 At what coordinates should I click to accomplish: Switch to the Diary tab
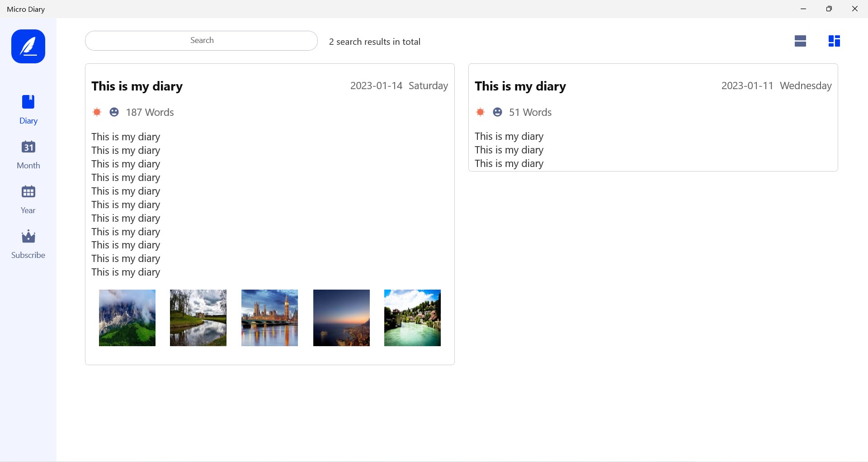click(x=28, y=110)
